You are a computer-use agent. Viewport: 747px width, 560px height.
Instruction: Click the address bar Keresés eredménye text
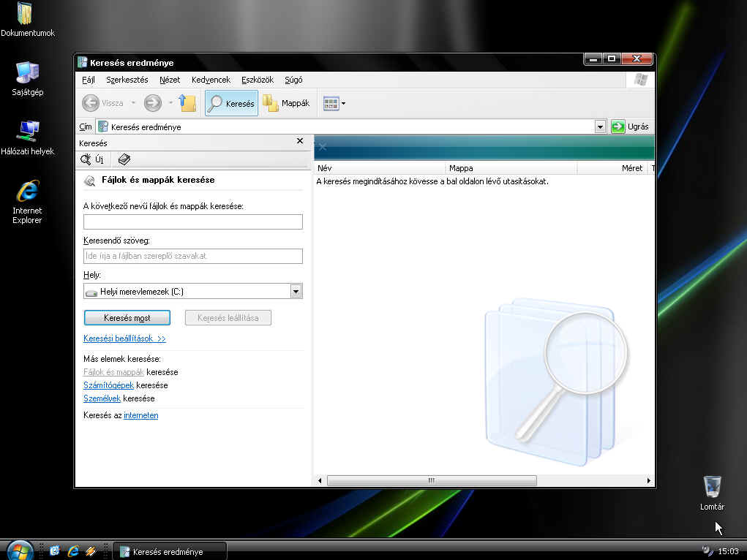(146, 127)
